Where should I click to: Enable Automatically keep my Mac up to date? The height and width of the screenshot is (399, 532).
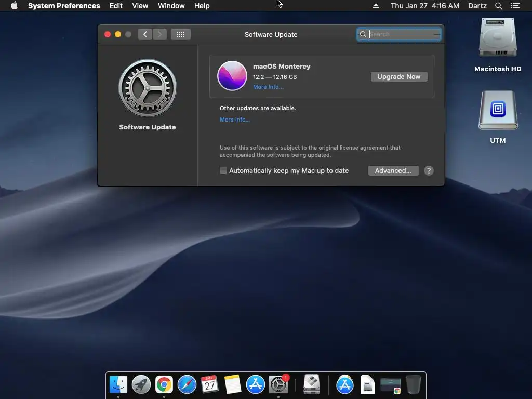tap(223, 170)
